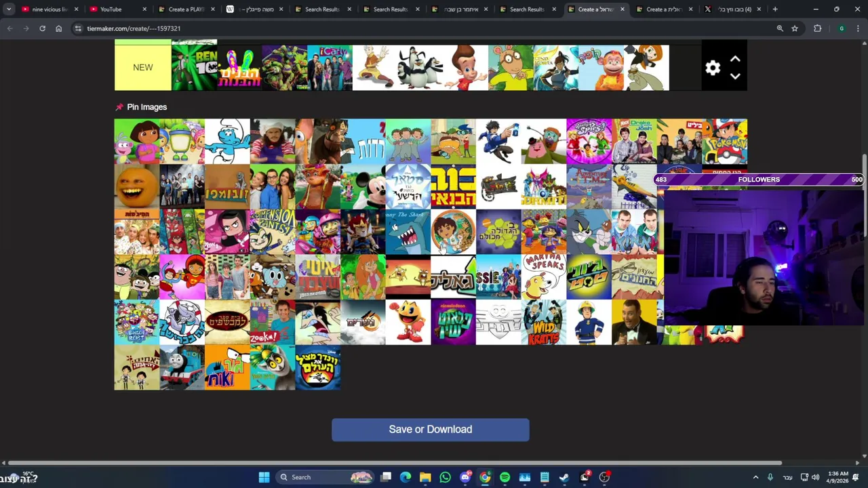Open Spotify from the taskbar

coord(505,477)
